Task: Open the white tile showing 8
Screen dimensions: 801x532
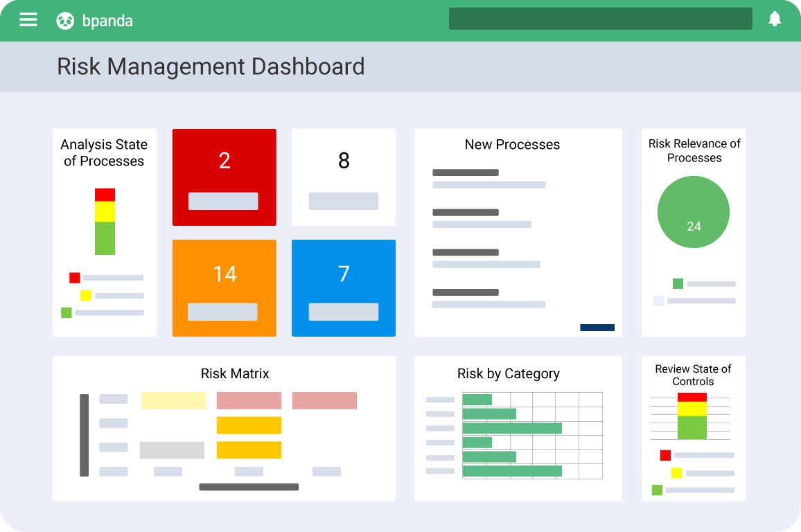Action: click(343, 177)
